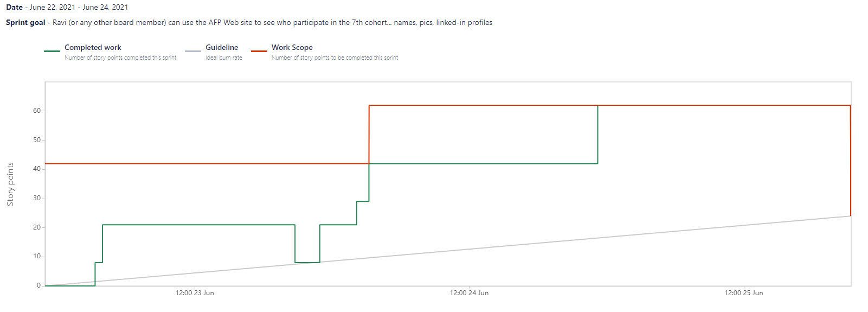The width and height of the screenshot is (868, 312).
Task: Click the green Completed work legend line
Action: [52, 51]
